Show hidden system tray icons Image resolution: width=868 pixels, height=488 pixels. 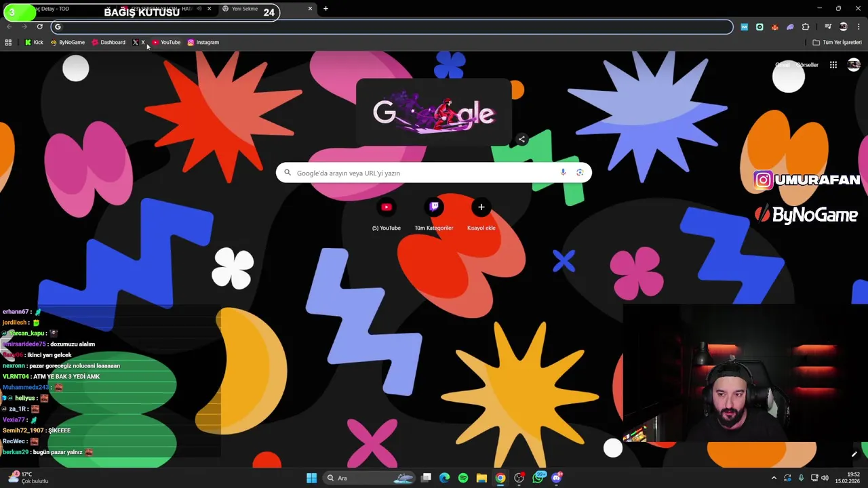[x=774, y=478]
